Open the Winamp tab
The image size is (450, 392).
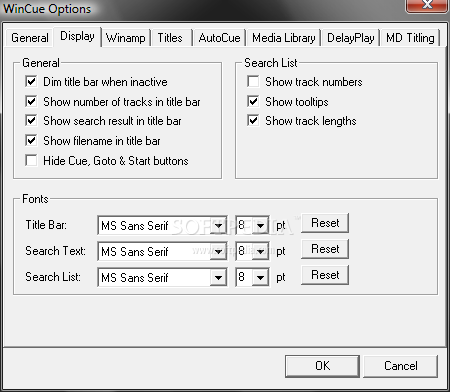[126, 38]
